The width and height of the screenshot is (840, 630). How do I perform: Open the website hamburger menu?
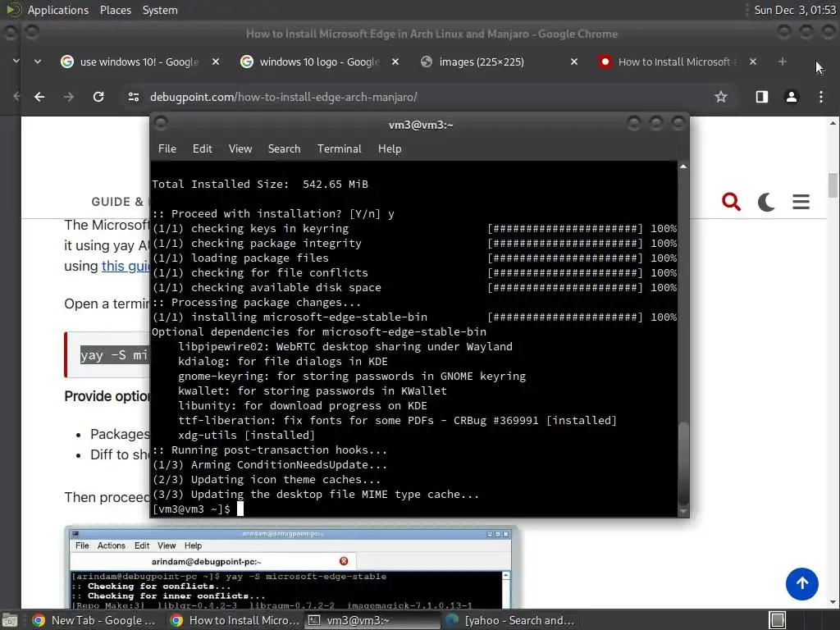pos(801,202)
